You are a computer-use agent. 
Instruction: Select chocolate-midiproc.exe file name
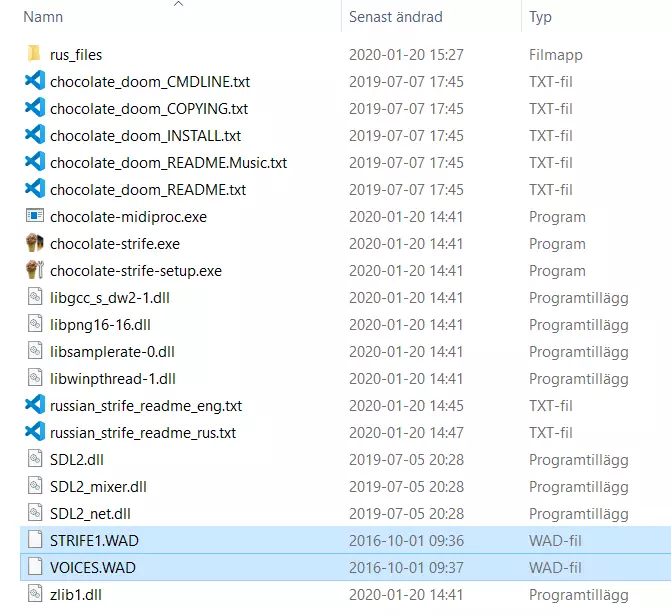point(128,217)
